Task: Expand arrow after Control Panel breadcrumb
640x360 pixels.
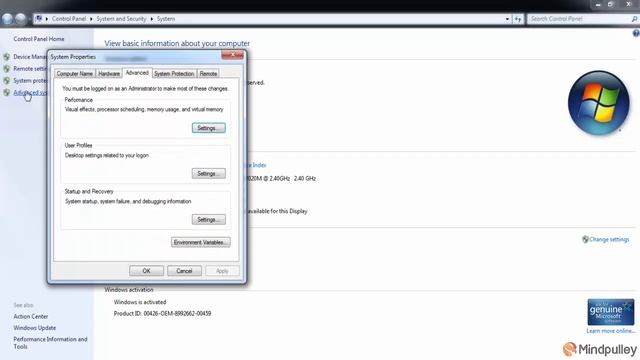Action: pos(91,19)
